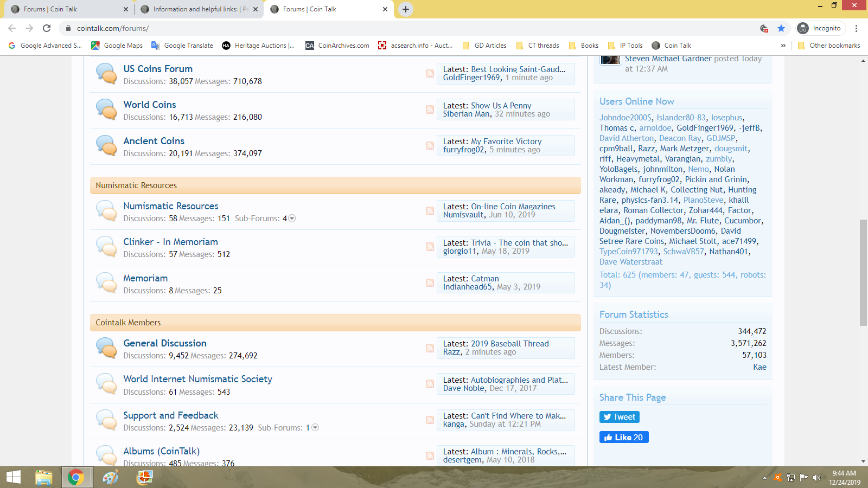Click RSS feed icon for US Coins Forum
868x488 pixels.
[x=430, y=74]
